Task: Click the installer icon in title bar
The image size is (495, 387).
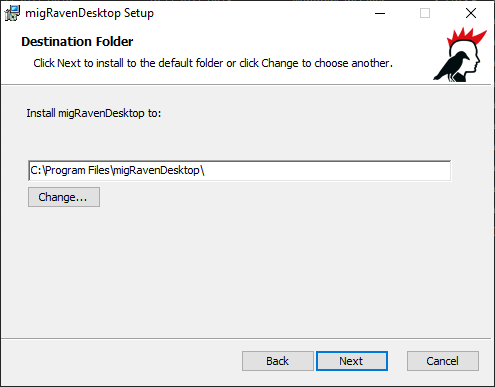Action: tap(12, 13)
